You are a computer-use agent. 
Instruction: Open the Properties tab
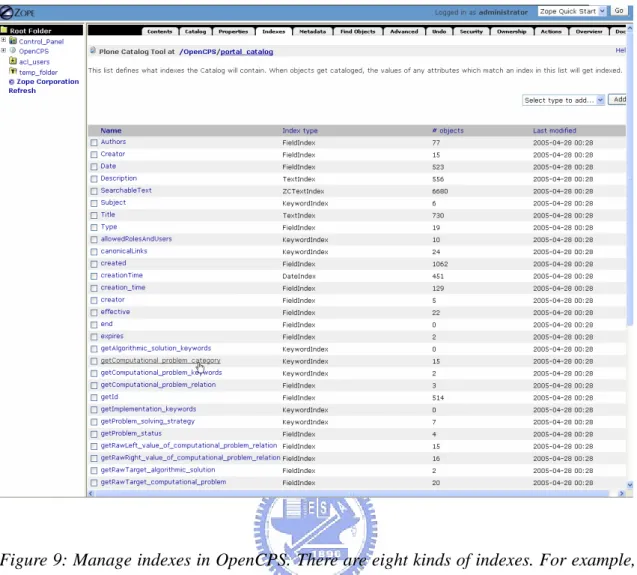tap(233, 31)
